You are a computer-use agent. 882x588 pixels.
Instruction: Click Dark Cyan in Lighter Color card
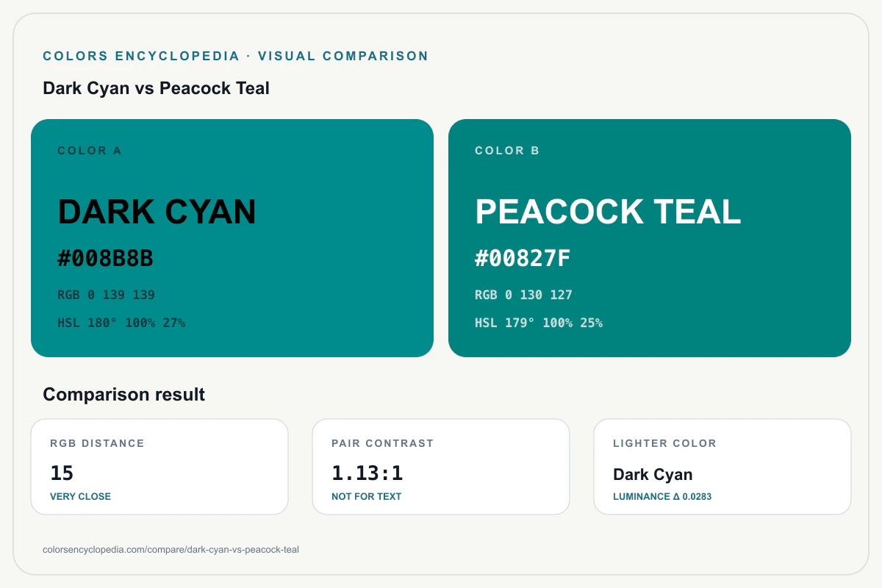(x=653, y=474)
